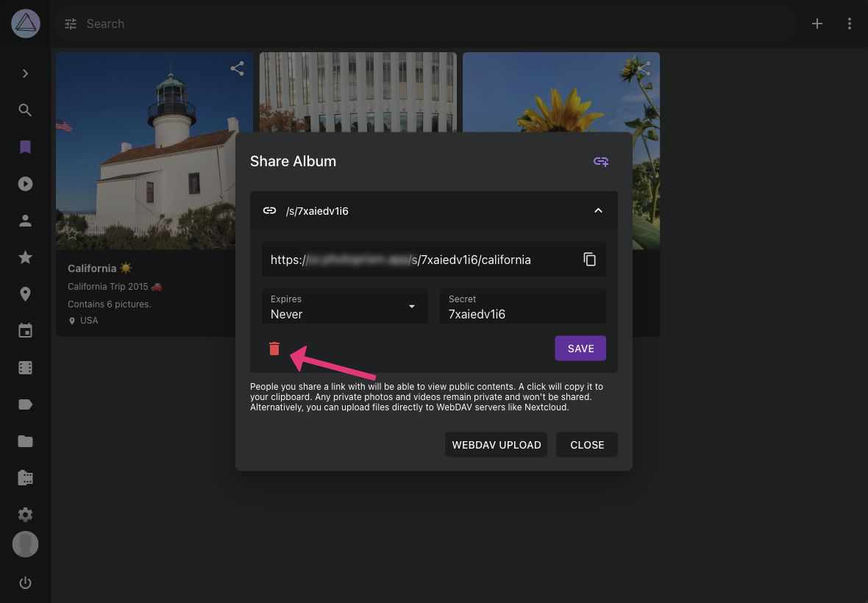Open the Folders section
Image resolution: width=868 pixels, height=603 pixels.
coord(25,440)
